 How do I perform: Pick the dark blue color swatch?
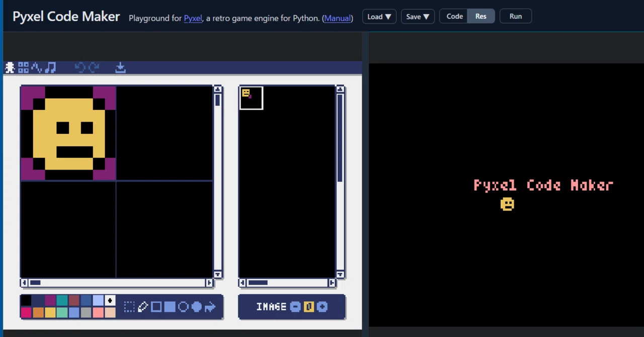click(x=87, y=301)
